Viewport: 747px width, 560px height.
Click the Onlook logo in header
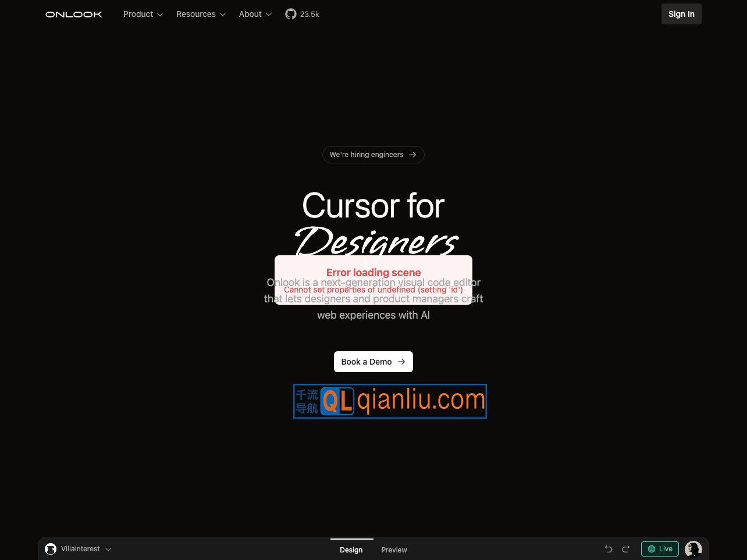tap(74, 14)
